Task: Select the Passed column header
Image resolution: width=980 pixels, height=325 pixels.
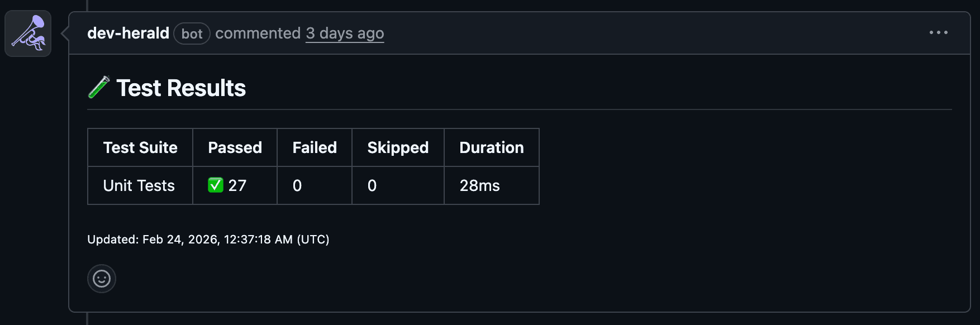Action: tap(235, 147)
